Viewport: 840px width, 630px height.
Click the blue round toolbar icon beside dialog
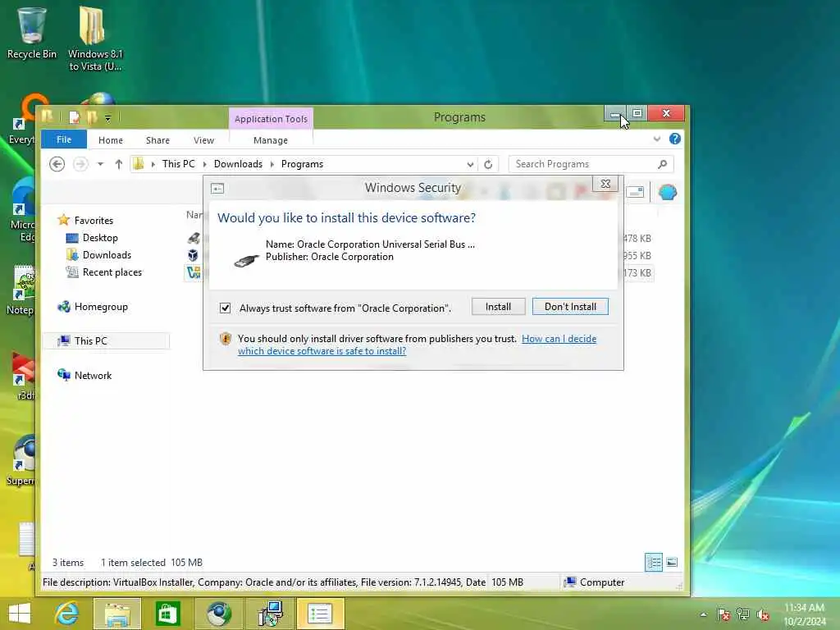pyautogui.click(x=668, y=192)
